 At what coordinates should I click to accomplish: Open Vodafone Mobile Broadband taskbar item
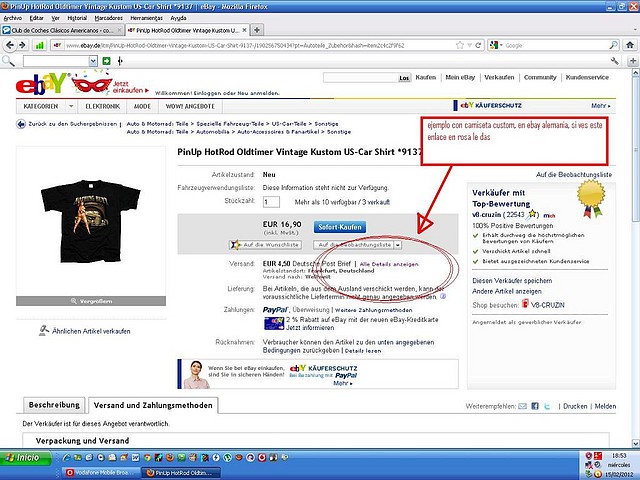coord(101,473)
